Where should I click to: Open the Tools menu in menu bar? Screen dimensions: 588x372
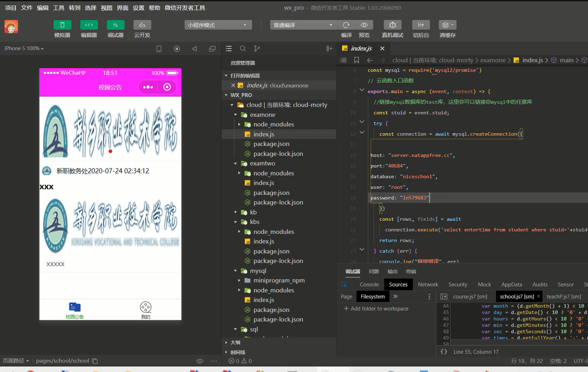pyautogui.click(x=59, y=8)
